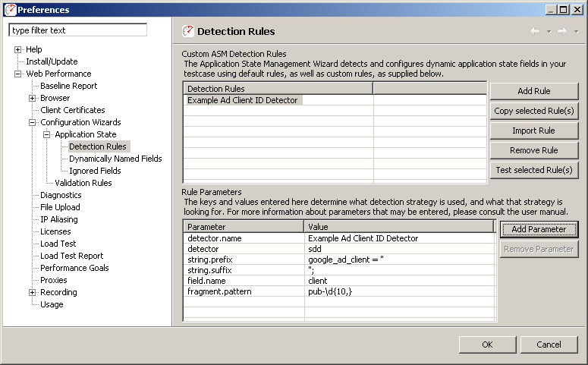Expand the Help tree node
Viewport: 588px width, 365px height.
point(18,49)
